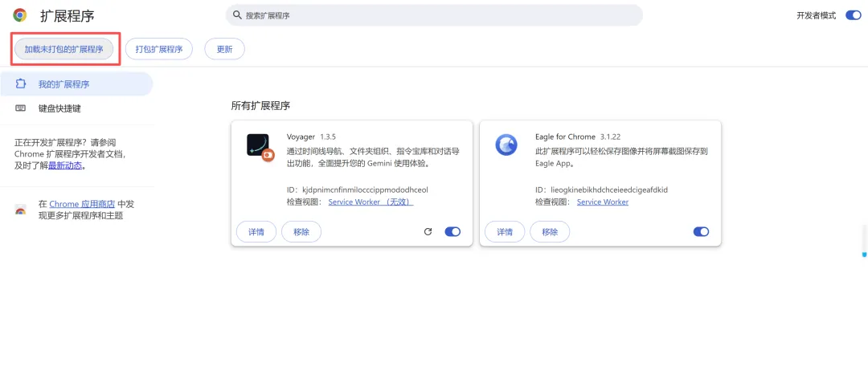868x371 pixels.
Task: Open the 最新动态 link
Action: [65, 165]
